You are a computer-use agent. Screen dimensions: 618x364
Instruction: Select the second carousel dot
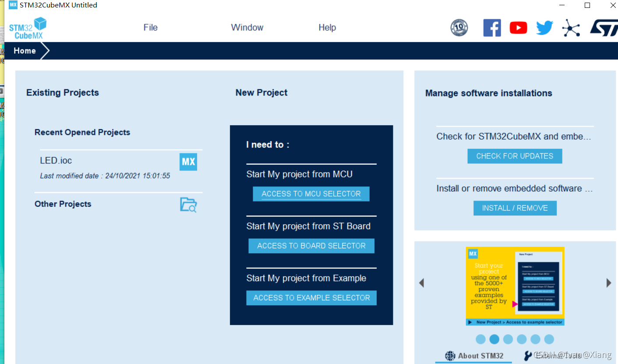click(x=494, y=339)
